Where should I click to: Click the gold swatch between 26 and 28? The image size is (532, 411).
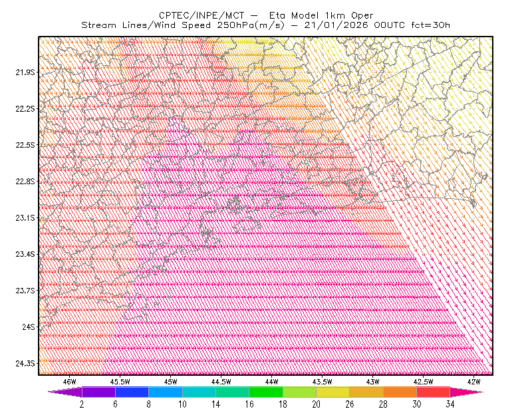366,392
